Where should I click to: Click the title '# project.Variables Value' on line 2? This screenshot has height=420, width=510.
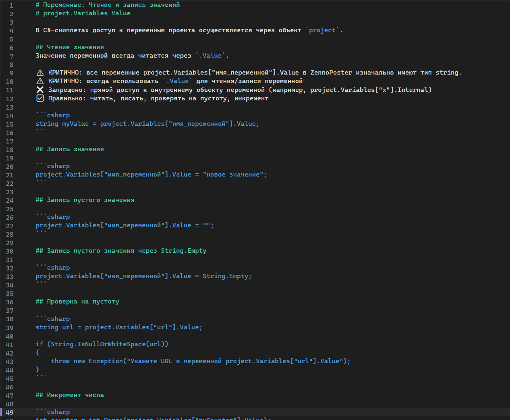pyautogui.click(x=83, y=13)
